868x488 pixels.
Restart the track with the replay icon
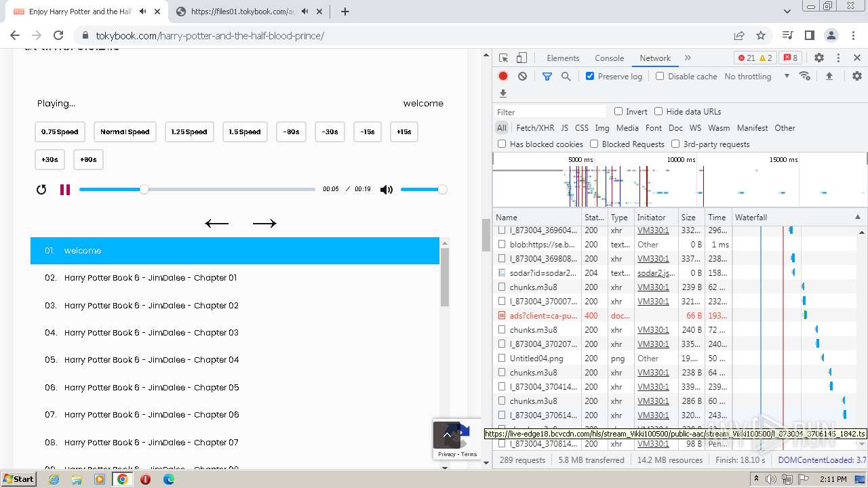tap(41, 190)
